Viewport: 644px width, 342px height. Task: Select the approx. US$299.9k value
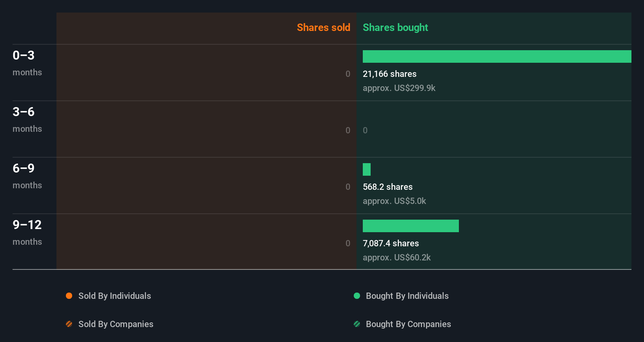tap(399, 88)
